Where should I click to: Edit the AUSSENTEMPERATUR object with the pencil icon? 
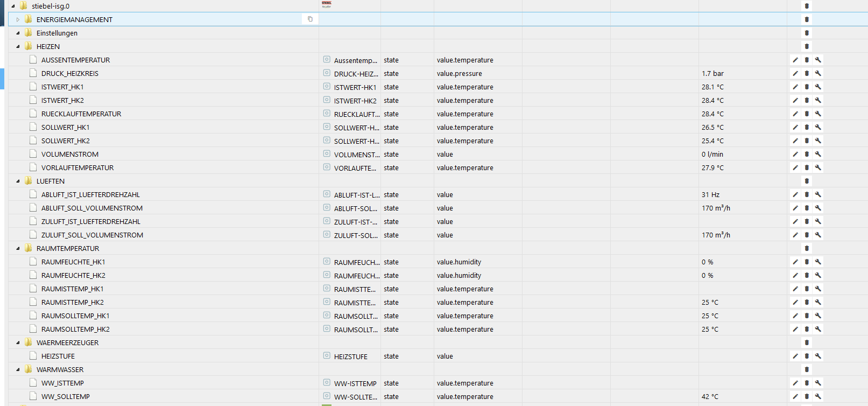[x=795, y=60]
